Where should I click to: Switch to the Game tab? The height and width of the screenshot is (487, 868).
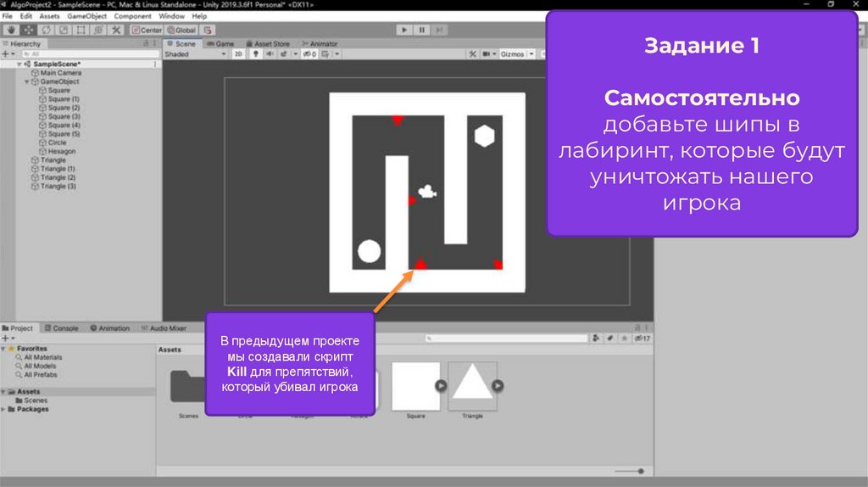[220, 43]
